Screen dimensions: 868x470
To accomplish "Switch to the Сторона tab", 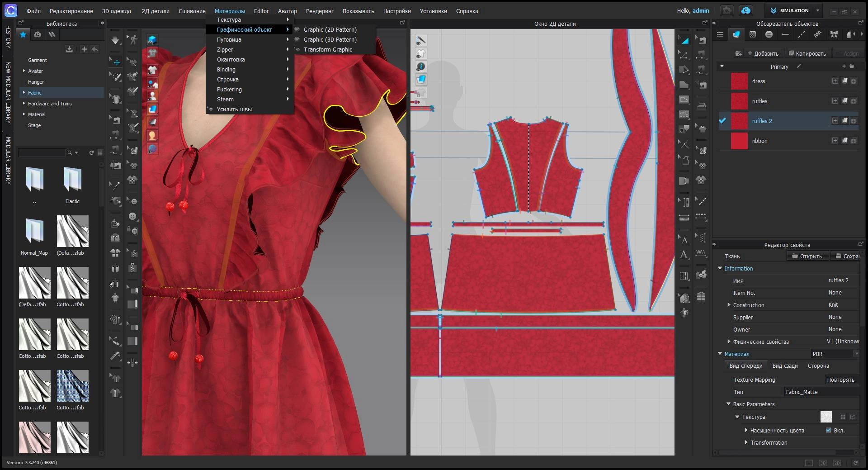I will tap(818, 366).
